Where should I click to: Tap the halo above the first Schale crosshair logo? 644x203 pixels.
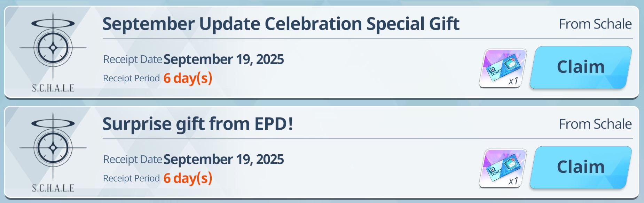(x=53, y=24)
